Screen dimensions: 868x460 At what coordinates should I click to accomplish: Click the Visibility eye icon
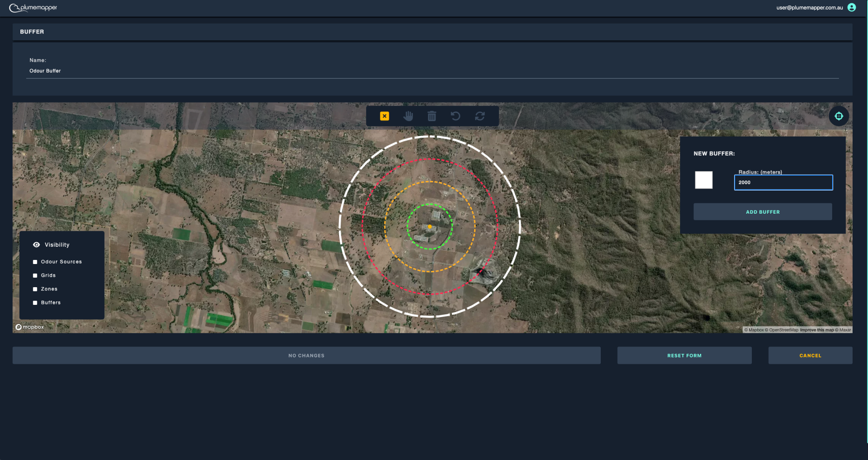coord(37,245)
